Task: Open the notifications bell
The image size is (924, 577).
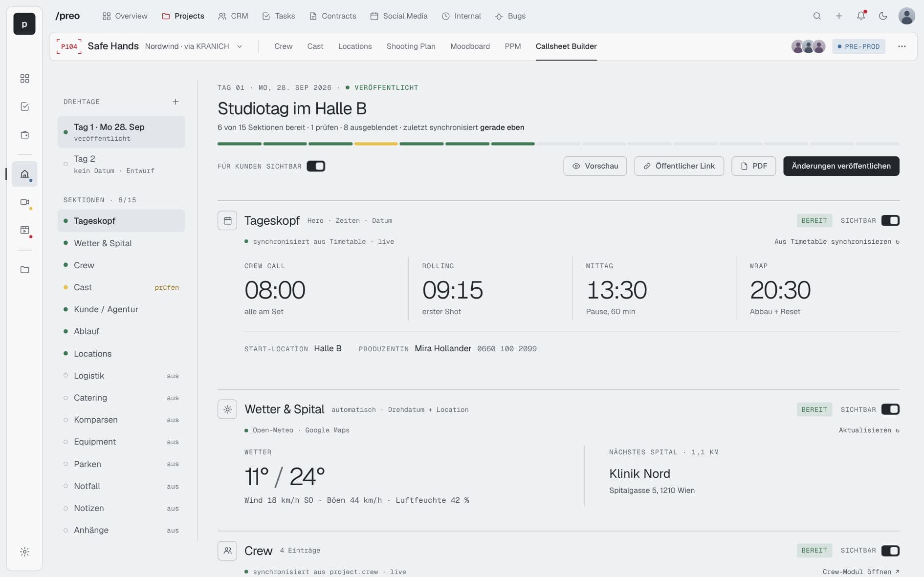Action: click(x=861, y=16)
